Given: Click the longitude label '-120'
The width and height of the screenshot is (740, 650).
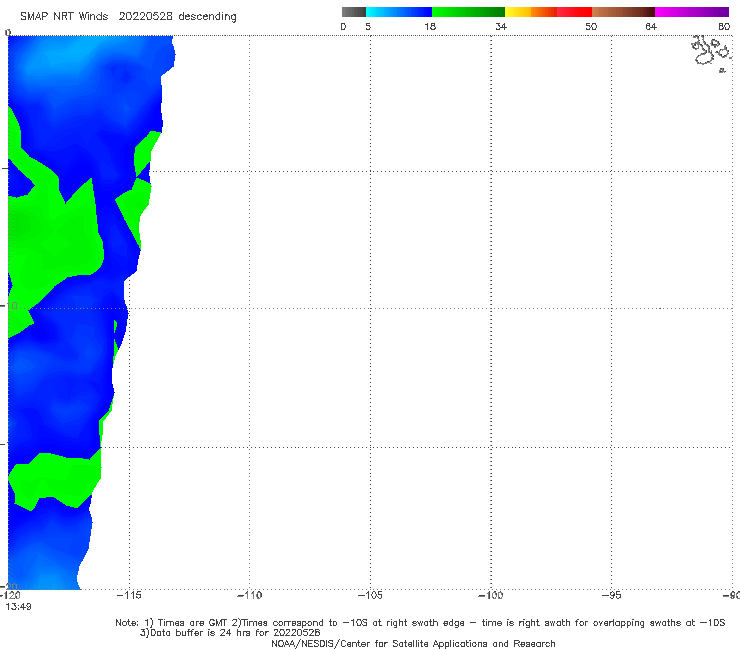Looking at the screenshot, I should pos(10,595).
